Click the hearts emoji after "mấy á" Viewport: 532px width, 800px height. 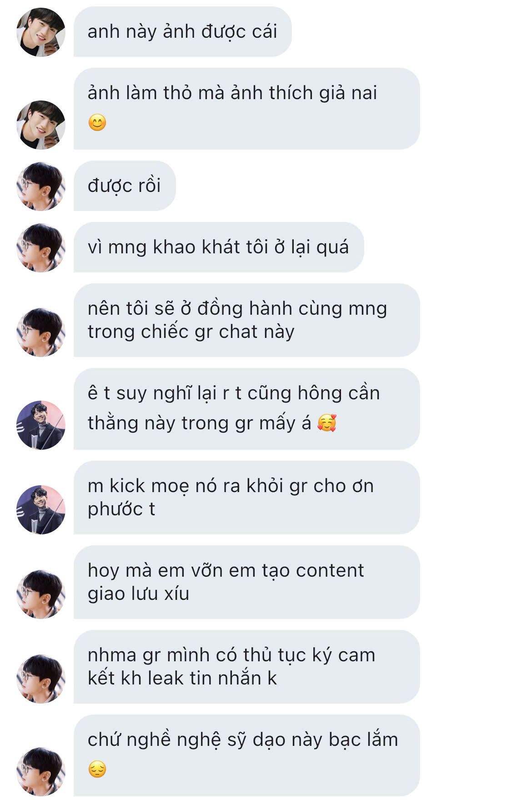coord(326,423)
